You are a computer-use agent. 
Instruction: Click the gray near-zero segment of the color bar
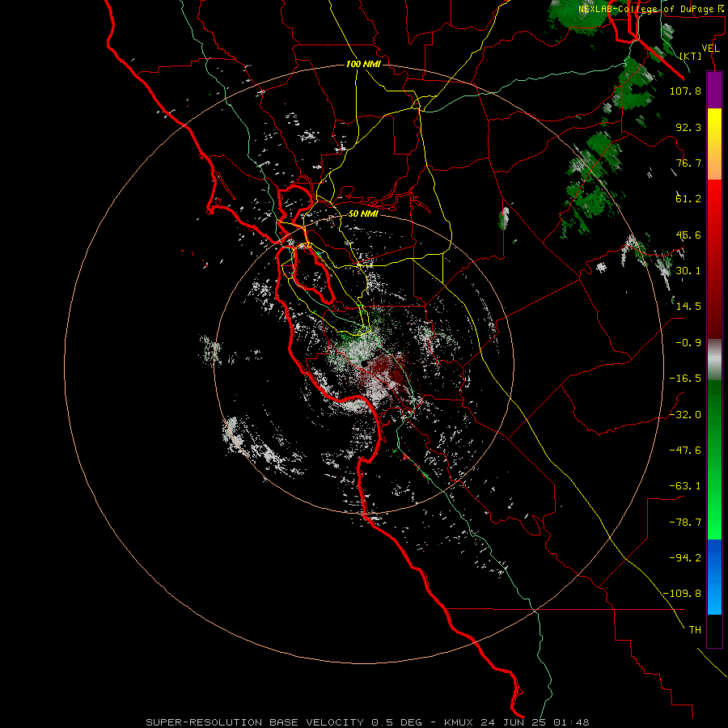714,360
